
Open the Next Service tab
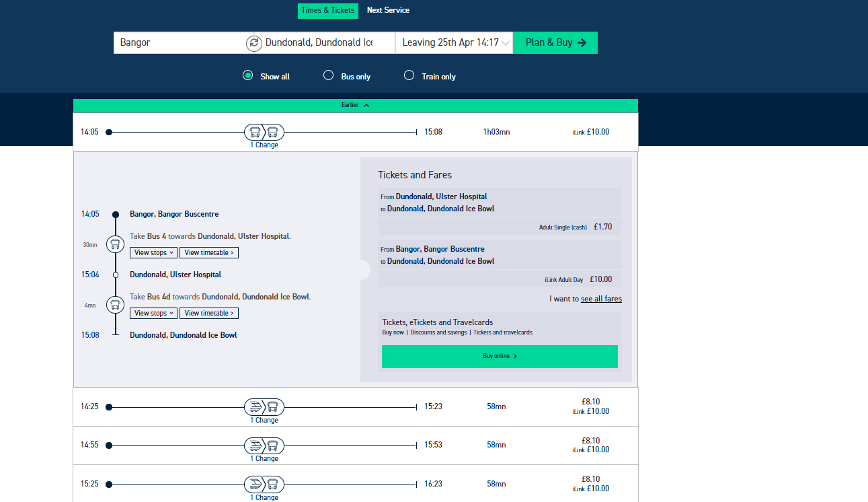388,10
